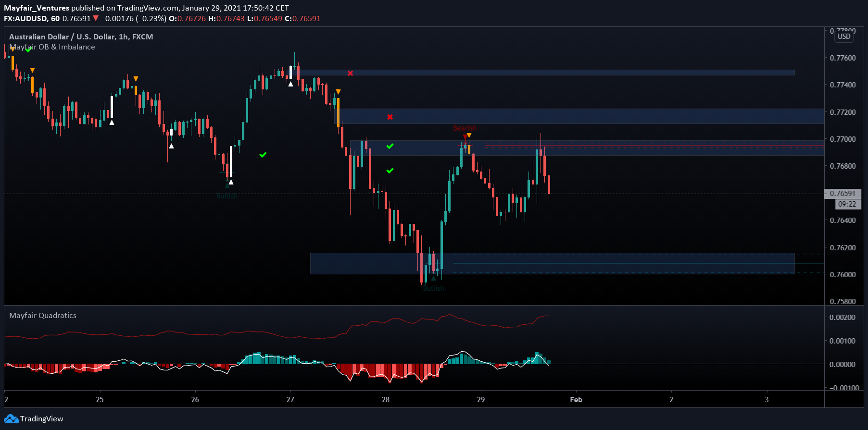Screen dimensions: 868x430
Task: Click the white triangle below the 27th's peak candle
Action: pos(290,84)
